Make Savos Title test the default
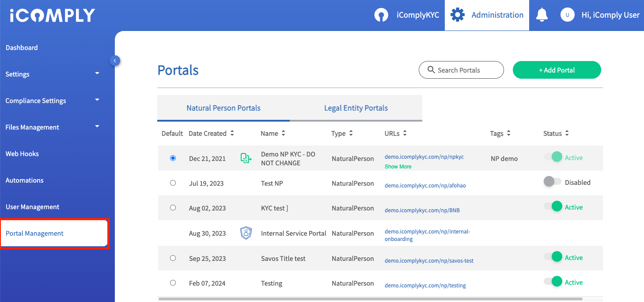Screen dimensions: 644x302 tap(173, 258)
